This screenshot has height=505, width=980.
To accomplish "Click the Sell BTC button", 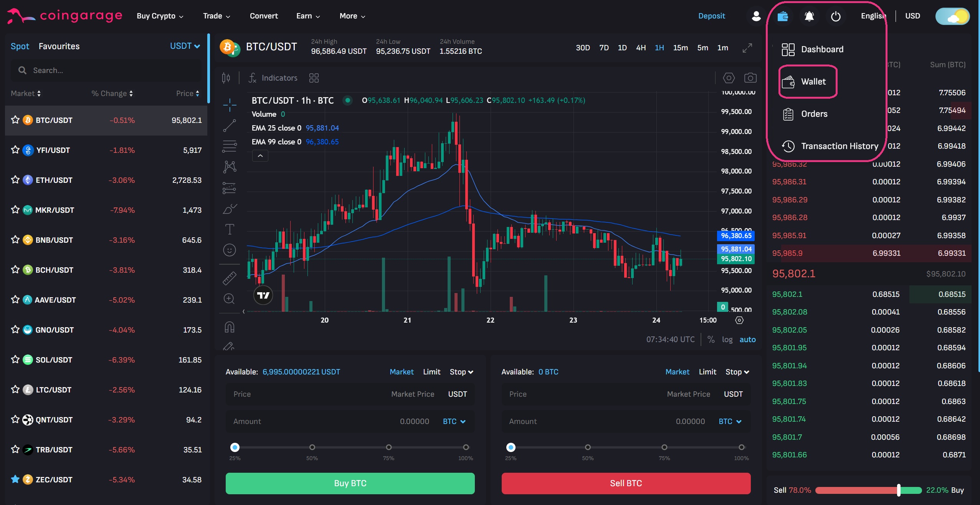I will coord(626,483).
